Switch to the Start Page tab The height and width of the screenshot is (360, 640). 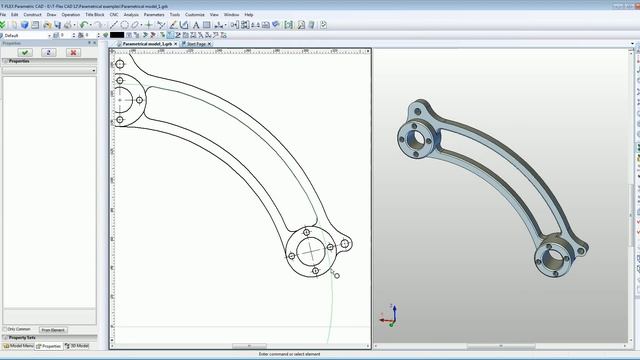[x=196, y=44]
